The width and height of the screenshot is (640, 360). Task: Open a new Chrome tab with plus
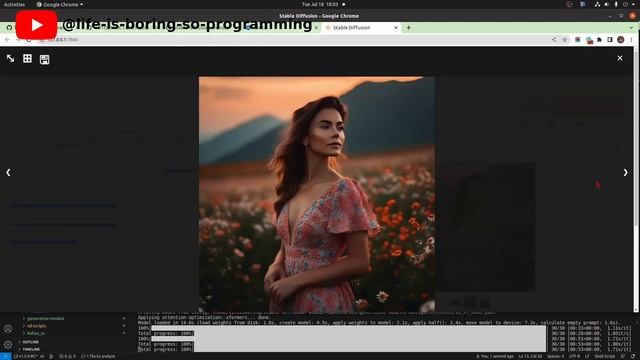click(x=408, y=28)
